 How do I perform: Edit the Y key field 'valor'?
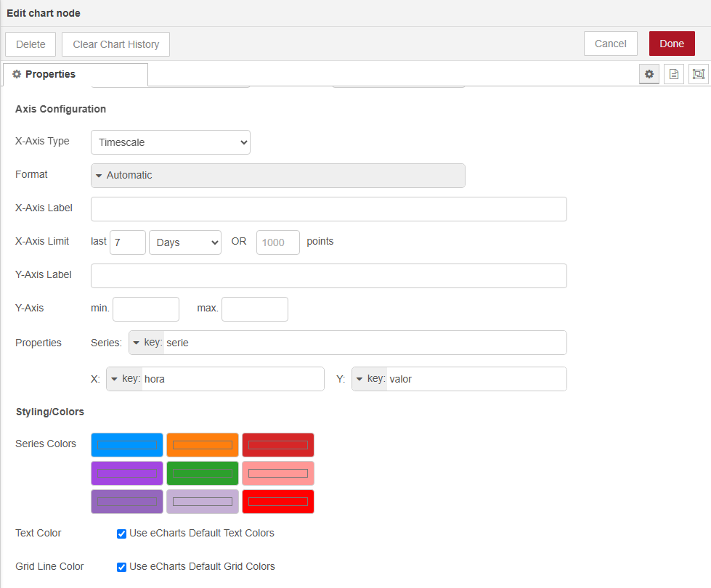476,379
